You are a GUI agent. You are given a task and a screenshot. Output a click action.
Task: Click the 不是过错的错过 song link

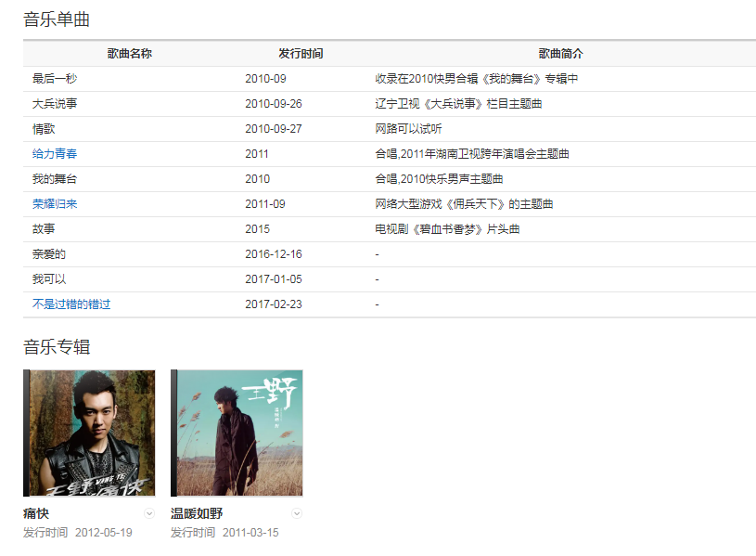pos(71,304)
